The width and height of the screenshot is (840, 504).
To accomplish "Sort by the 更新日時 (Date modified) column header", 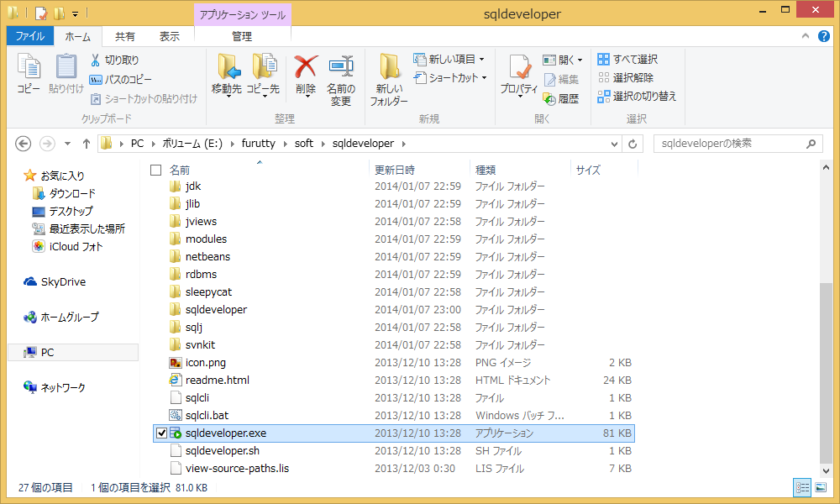I will point(395,170).
